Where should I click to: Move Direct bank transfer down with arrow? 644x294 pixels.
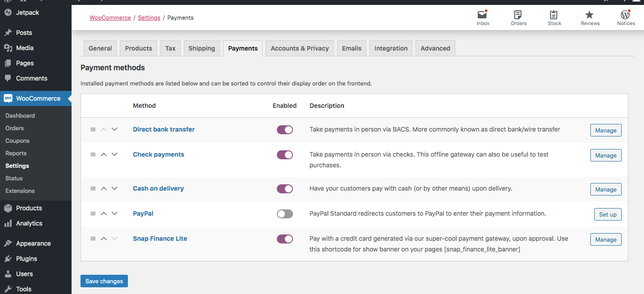point(114,129)
